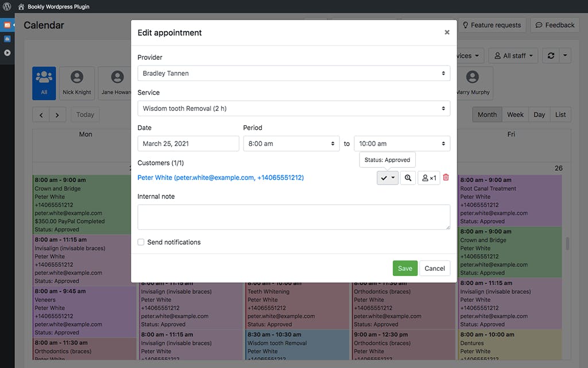
Task: Open the Service dropdown for Wisdom tooth Removal
Action: pyautogui.click(x=293, y=109)
